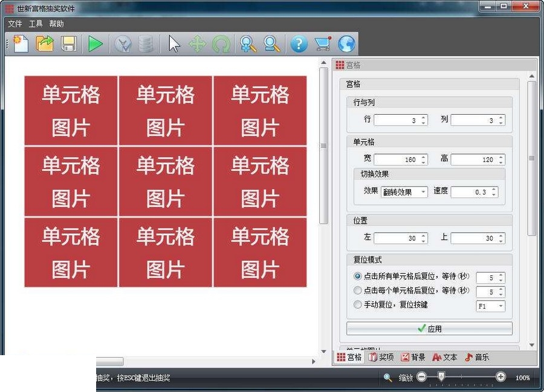Select the center 单元格图片 cell
This screenshot has height=392, width=544.
tap(165, 181)
